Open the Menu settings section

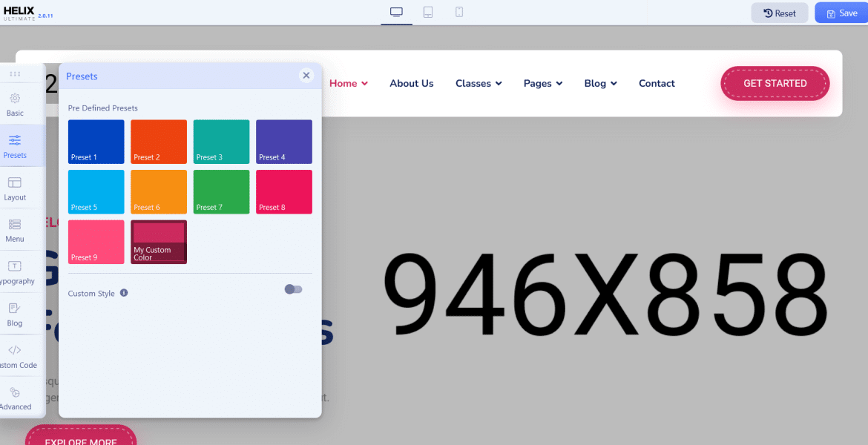point(15,230)
